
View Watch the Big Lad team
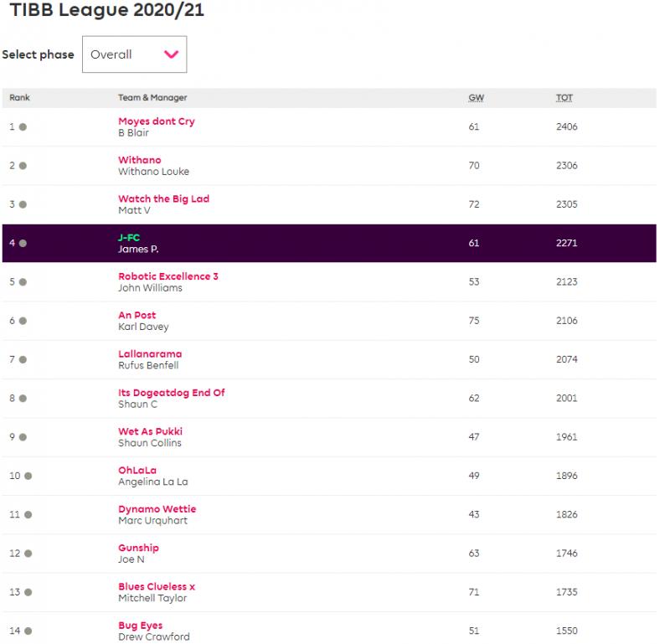pos(163,198)
